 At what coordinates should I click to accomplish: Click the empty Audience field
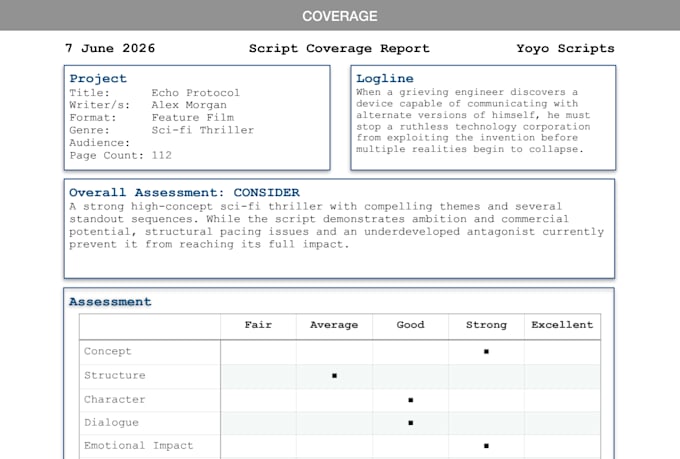[195, 143]
